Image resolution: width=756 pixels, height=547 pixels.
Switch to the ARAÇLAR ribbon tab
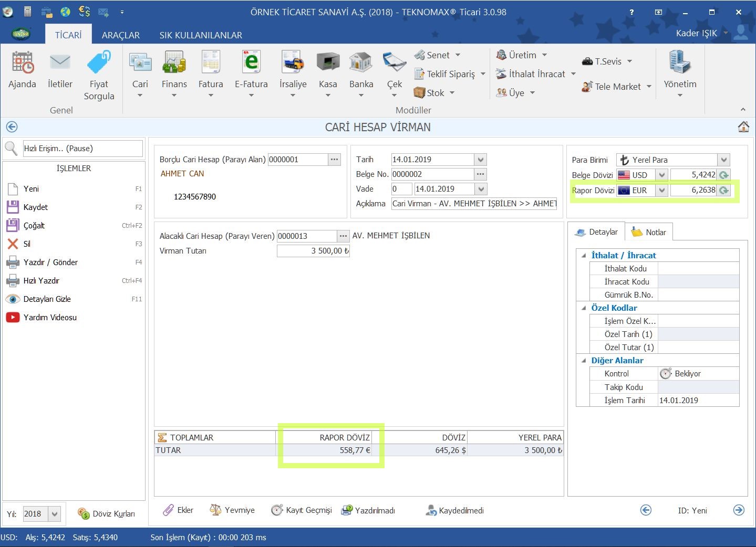(x=121, y=35)
